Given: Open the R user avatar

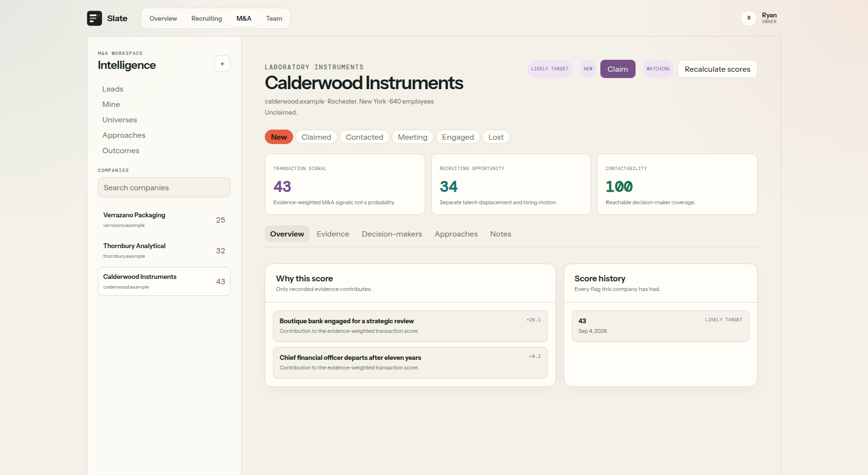Looking at the screenshot, I should click(748, 18).
